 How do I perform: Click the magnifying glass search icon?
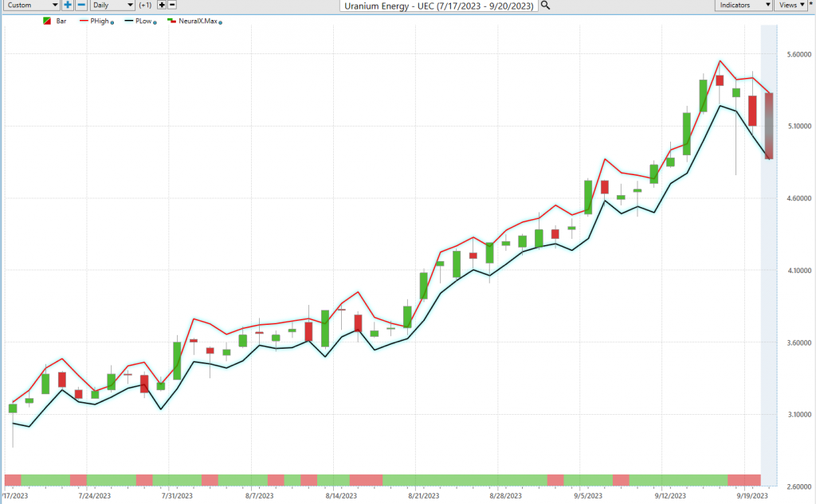[545, 6]
